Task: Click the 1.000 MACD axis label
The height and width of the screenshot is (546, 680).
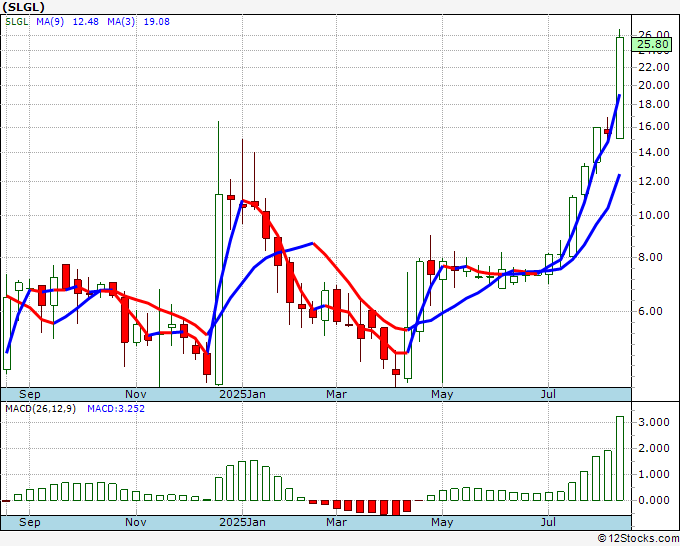Action: [x=654, y=474]
